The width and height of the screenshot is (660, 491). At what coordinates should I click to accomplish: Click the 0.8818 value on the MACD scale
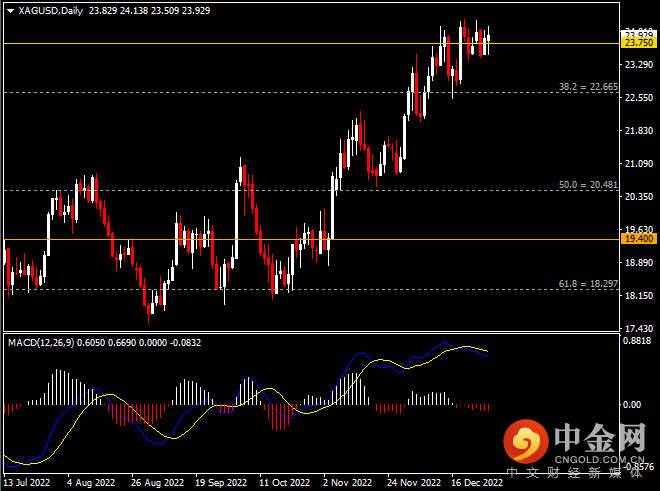(638, 340)
